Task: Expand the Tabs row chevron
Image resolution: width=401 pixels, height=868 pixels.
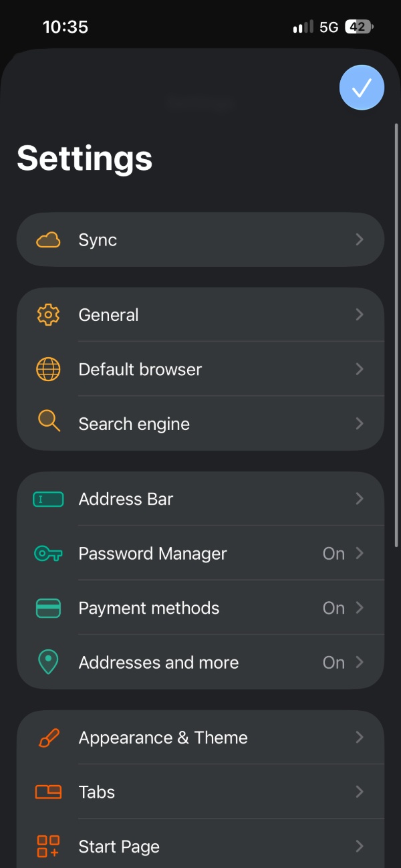Action: tap(360, 792)
